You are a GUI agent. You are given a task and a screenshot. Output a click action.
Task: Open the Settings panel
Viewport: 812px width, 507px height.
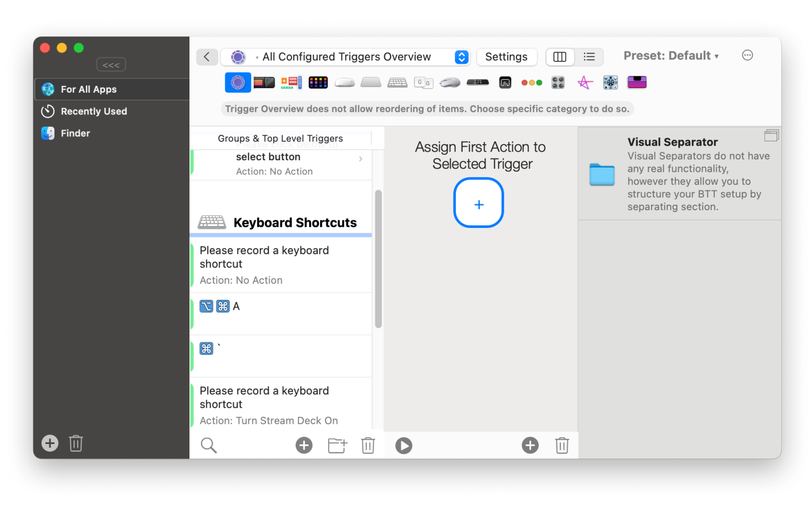(506, 57)
